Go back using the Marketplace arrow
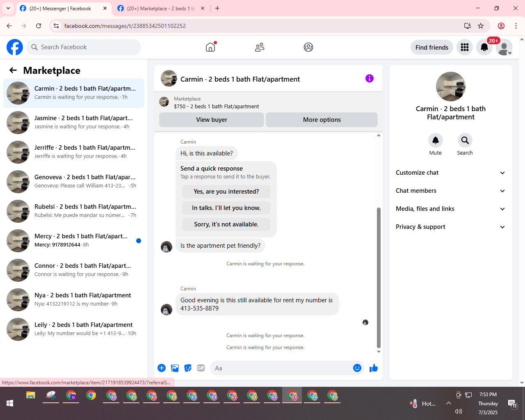 click(x=13, y=70)
